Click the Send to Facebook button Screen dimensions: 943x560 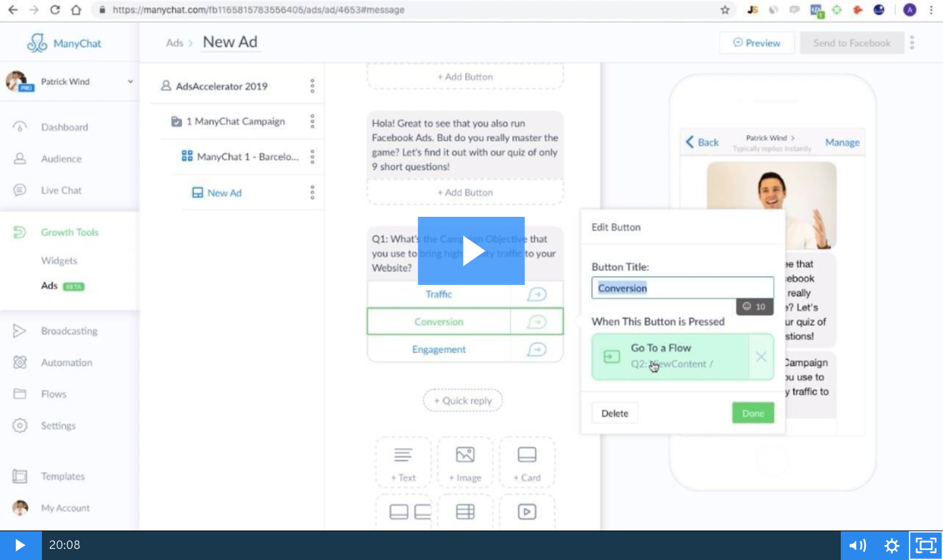click(x=852, y=43)
